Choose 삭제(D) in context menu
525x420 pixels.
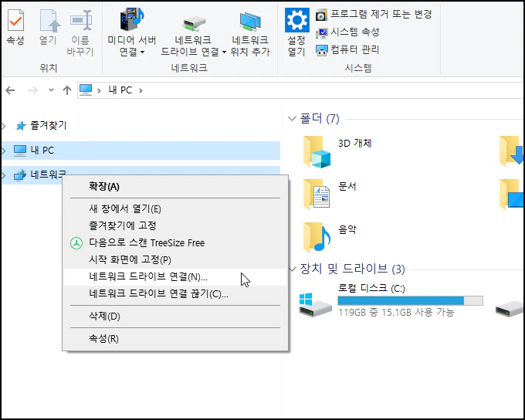pyautogui.click(x=175, y=317)
